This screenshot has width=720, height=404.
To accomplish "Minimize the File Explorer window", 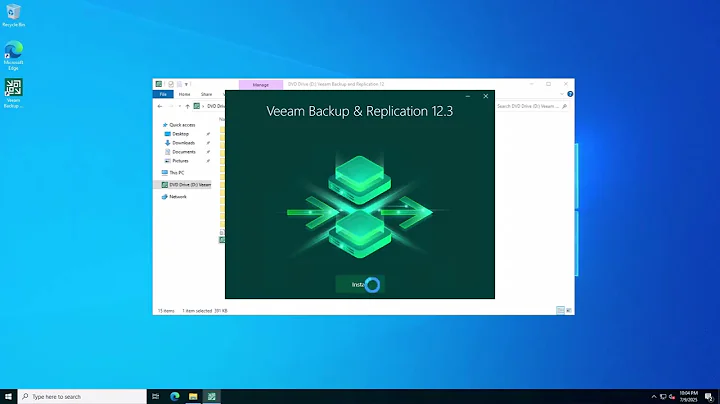I will [531, 84].
